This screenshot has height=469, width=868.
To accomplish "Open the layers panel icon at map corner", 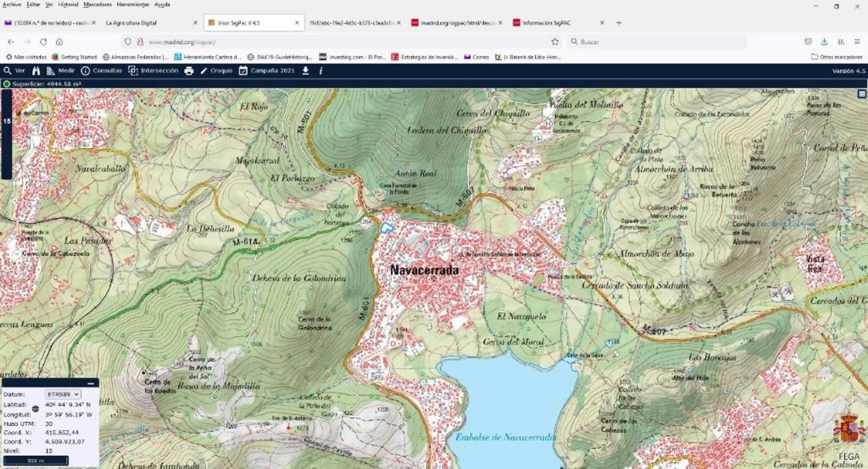I will click(862, 94).
